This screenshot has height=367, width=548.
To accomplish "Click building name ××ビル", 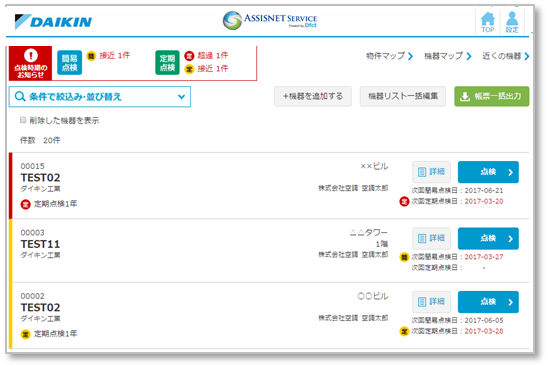I will 374,166.
